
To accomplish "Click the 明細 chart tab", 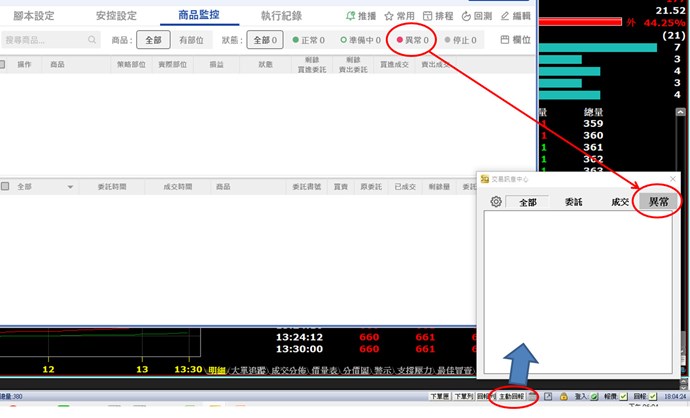I will 217,370.
